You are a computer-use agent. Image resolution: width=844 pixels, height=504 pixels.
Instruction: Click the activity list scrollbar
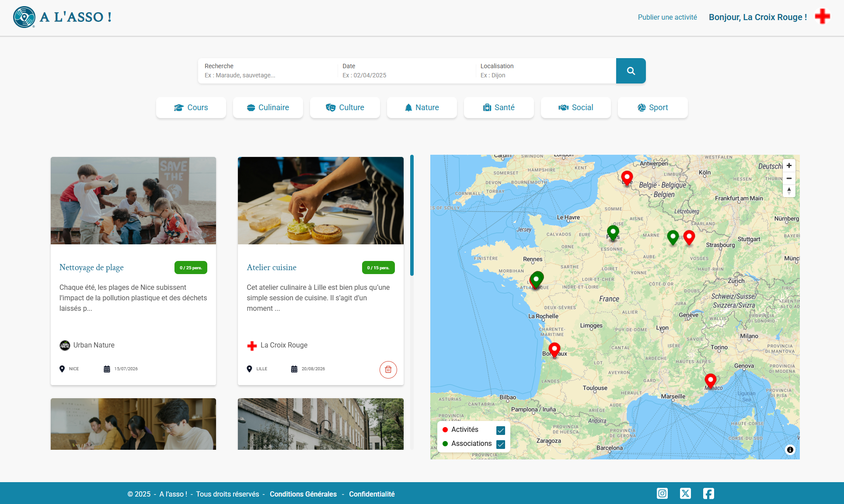point(412,215)
